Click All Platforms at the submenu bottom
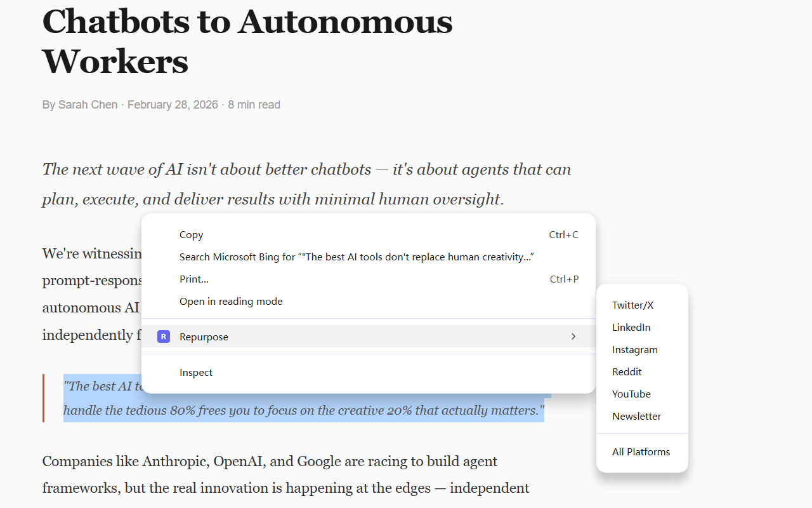This screenshot has width=812, height=508. coord(641,451)
